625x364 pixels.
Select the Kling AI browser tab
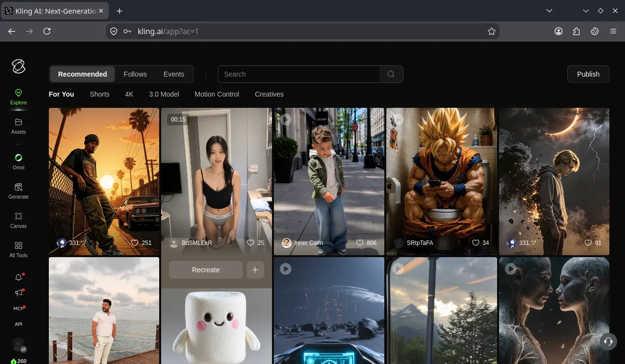[x=55, y=11]
